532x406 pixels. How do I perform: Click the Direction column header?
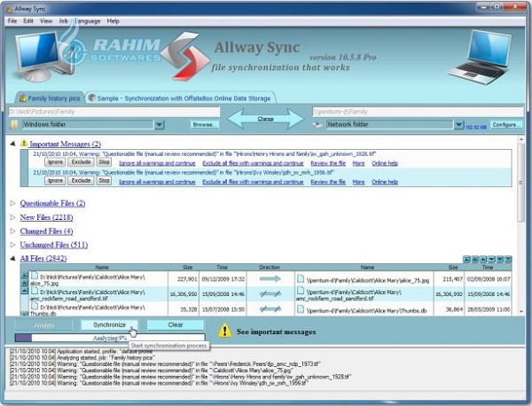pyautogui.click(x=270, y=268)
